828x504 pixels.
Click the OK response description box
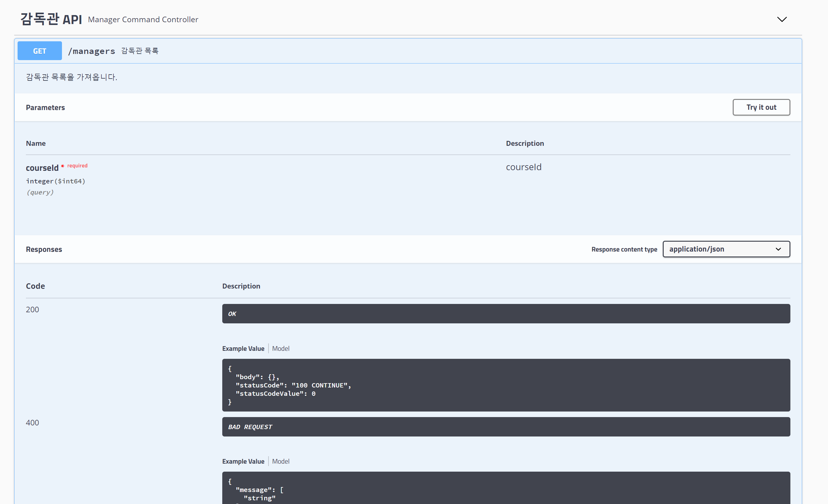pos(506,313)
